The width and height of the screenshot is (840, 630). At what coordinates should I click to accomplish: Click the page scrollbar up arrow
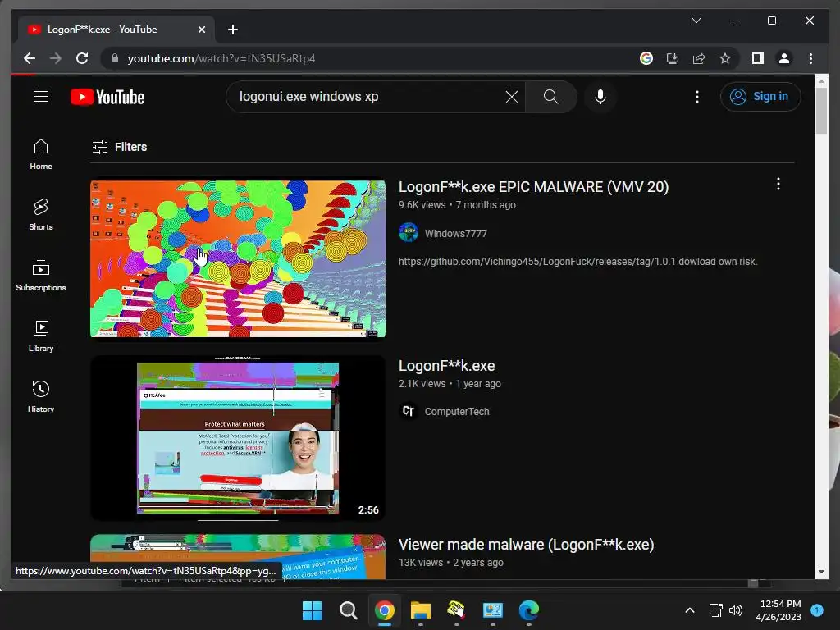[821, 81]
